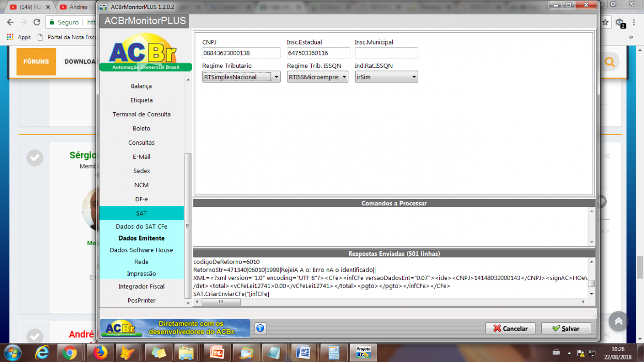Click the orange search icon on the forum page
Image resolution: width=644 pixels, height=362 pixels.
click(610, 62)
